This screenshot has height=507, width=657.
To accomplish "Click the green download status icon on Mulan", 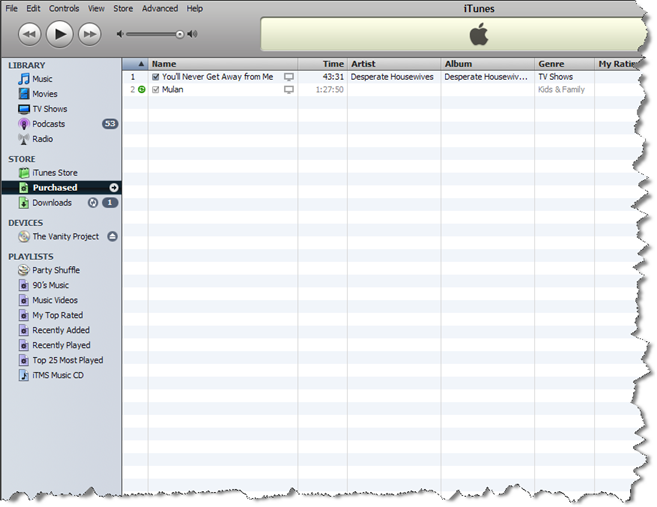I will [142, 89].
